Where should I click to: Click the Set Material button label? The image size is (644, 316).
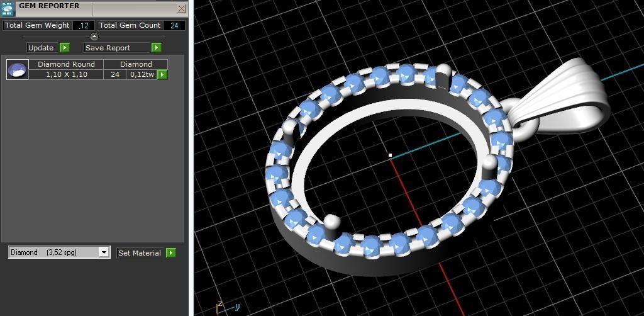click(142, 252)
